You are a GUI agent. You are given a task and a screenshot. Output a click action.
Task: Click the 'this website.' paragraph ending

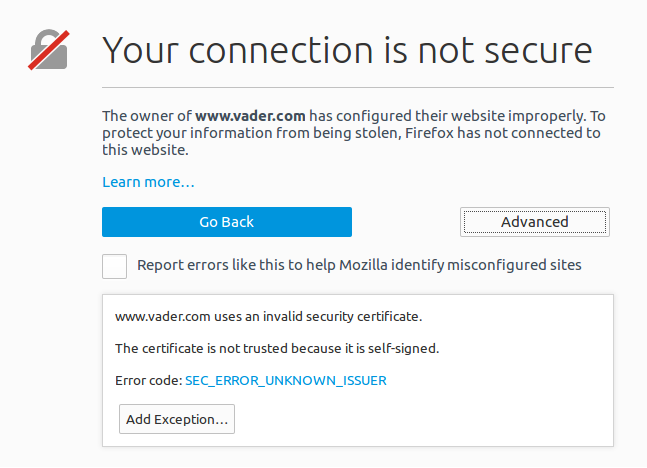145,150
